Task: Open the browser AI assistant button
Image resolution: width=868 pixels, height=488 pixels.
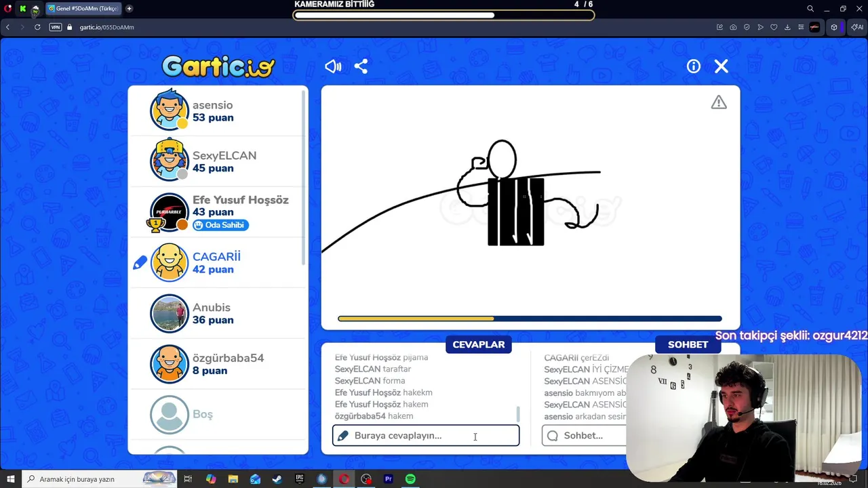Action: tap(856, 27)
